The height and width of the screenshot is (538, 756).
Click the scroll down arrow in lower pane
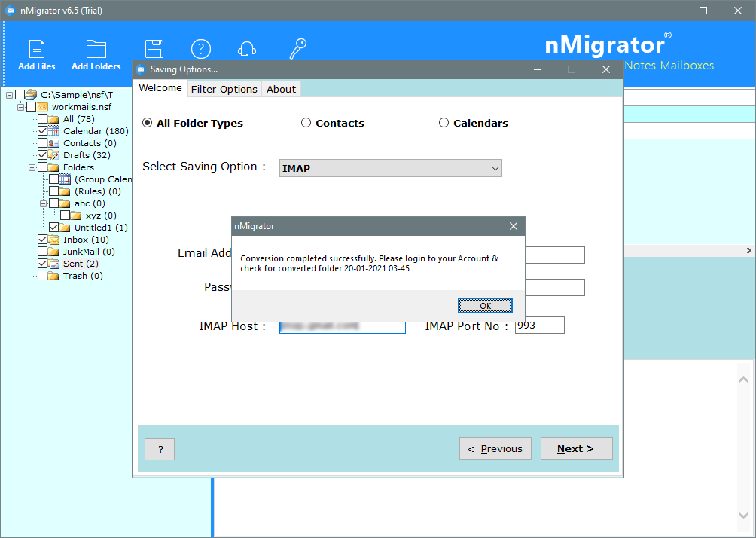(x=743, y=515)
